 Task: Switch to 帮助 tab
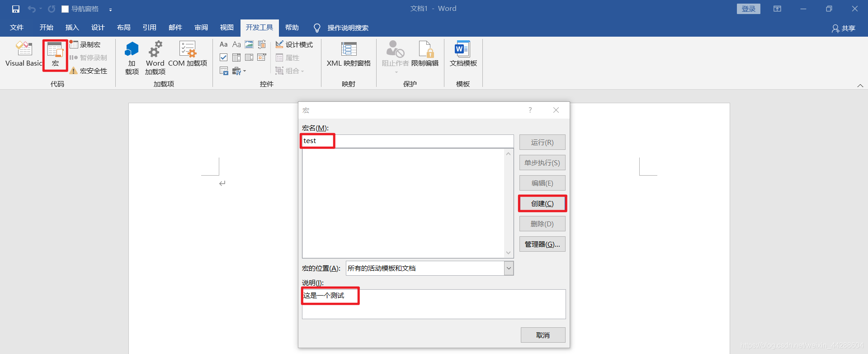pos(292,28)
